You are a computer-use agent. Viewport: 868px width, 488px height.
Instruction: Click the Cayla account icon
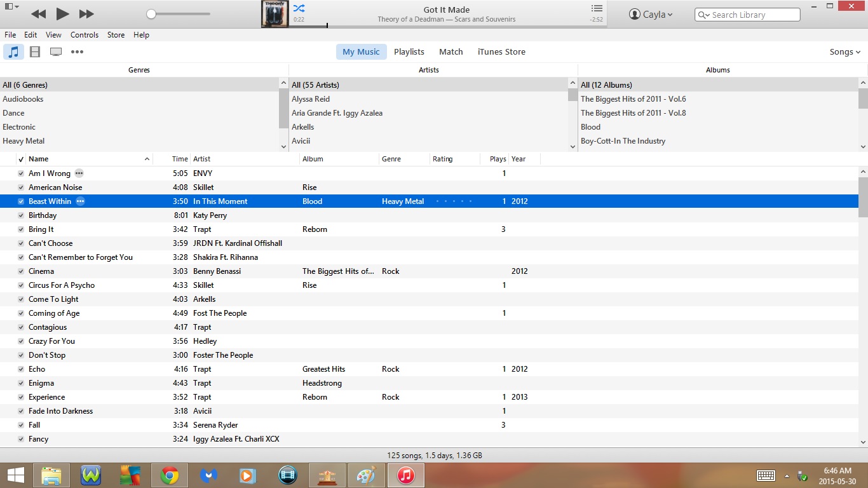635,14
